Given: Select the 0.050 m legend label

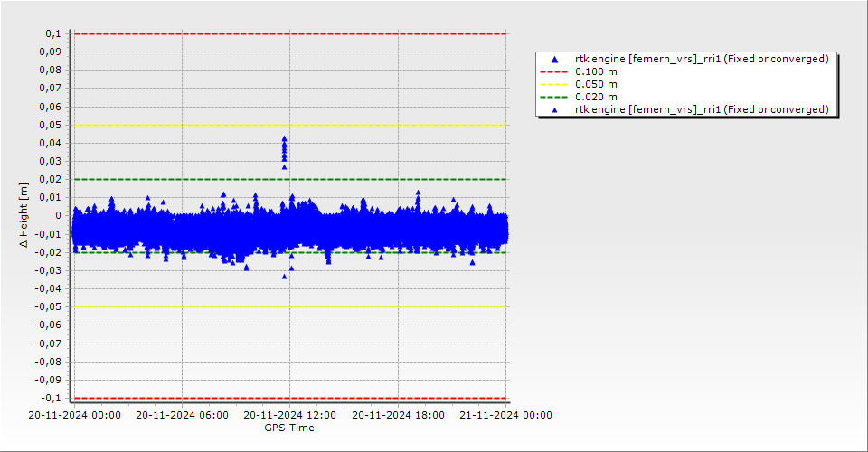Looking at the screenshot, I should pos(597,84).
